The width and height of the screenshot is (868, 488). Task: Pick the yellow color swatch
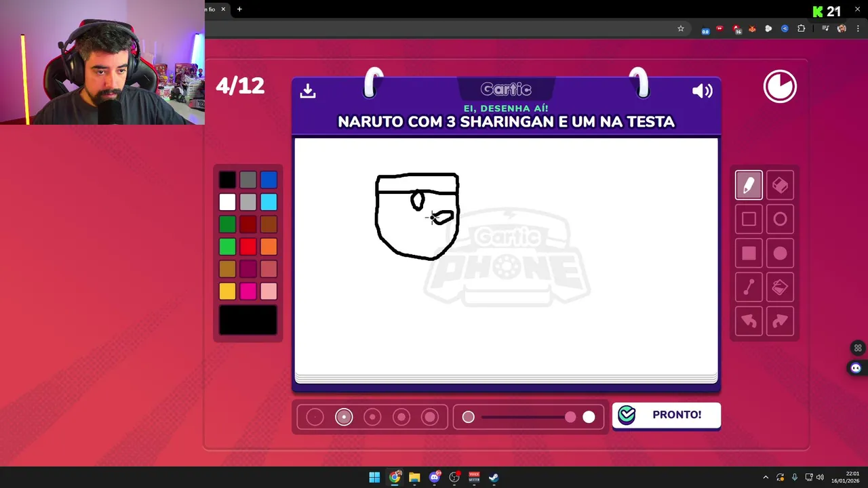pyautogui.click(x=227, y=291)
